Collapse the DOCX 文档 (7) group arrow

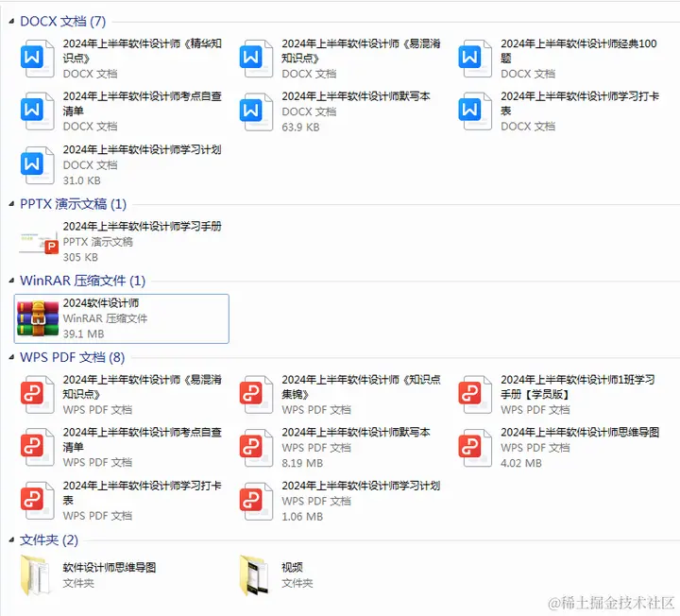point(11,21)
